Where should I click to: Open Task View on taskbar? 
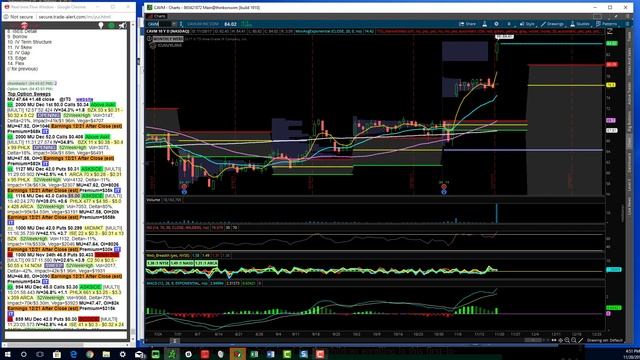(x=40, y=354)
